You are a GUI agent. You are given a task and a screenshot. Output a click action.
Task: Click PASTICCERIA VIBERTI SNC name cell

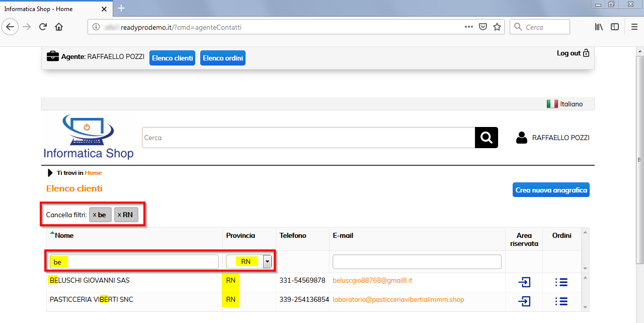point(92,299)
